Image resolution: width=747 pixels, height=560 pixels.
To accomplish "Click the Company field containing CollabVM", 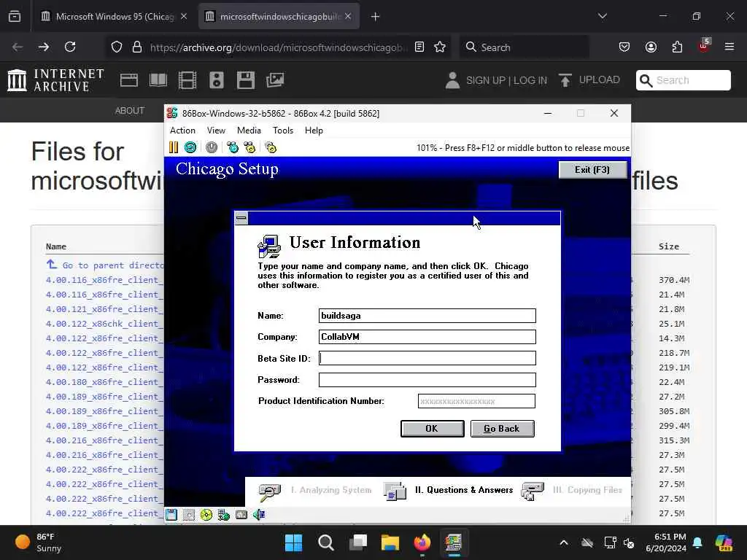I will click(427, 337).
